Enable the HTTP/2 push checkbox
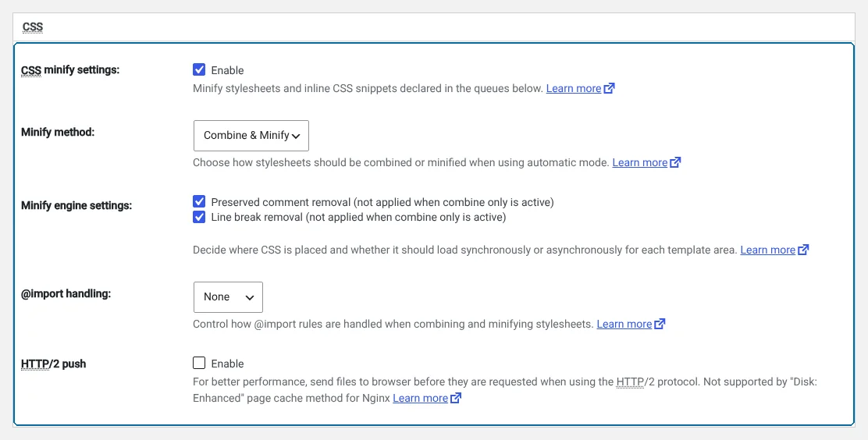868x440 pixels. coord(199,363)
